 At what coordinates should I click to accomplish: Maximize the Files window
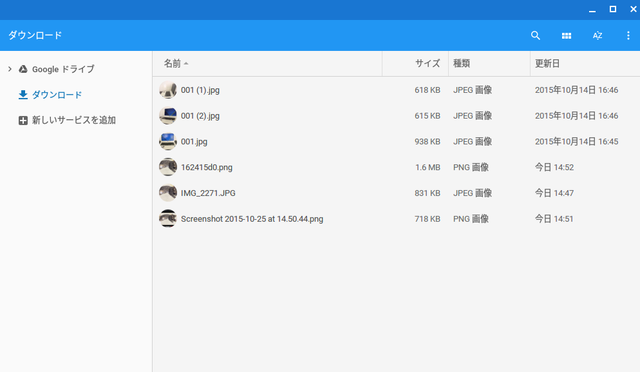(x=613, y=9)
